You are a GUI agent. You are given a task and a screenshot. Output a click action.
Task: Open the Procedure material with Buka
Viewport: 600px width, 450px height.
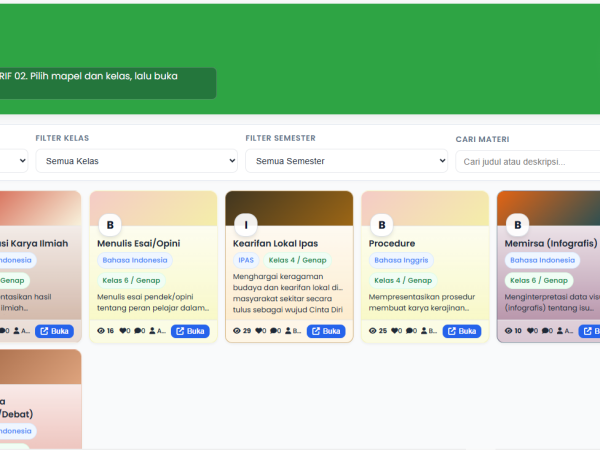462,331
